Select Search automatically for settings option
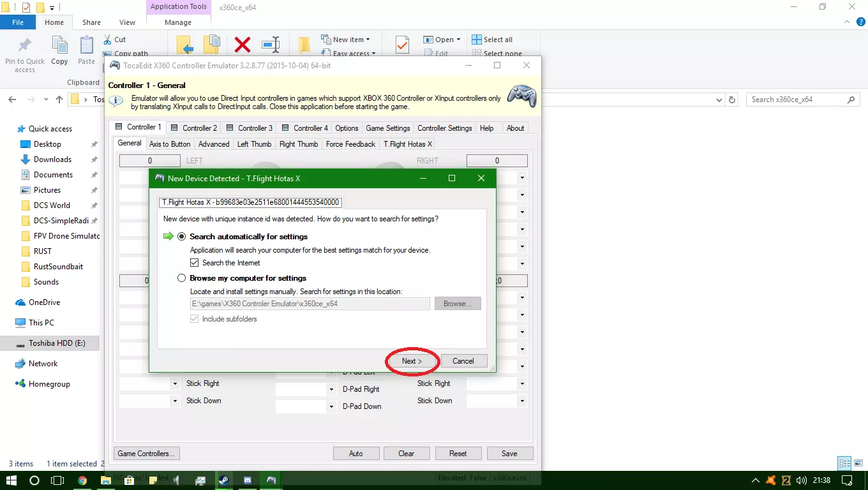The height and width of the screenshot is (490, 868). point(182,237)
